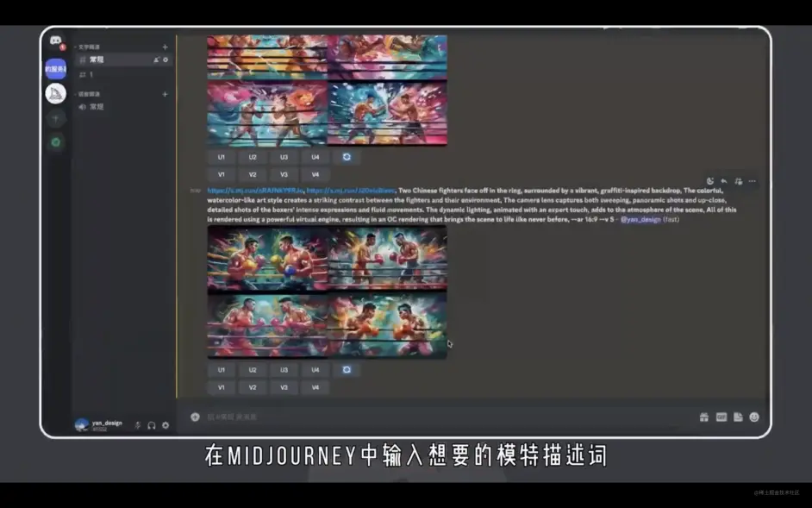812x508 pixels.
Task: Open the first colorful fighters image grid
Action: [328, 91]
